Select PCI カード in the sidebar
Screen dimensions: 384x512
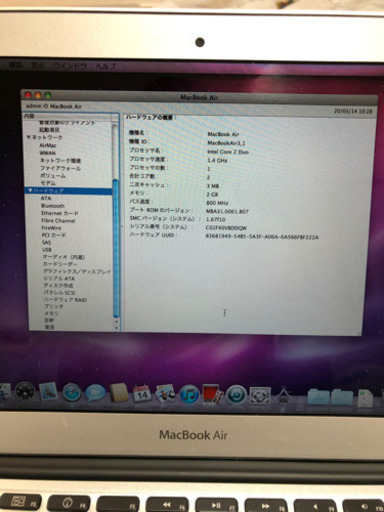tap(54, 235)
